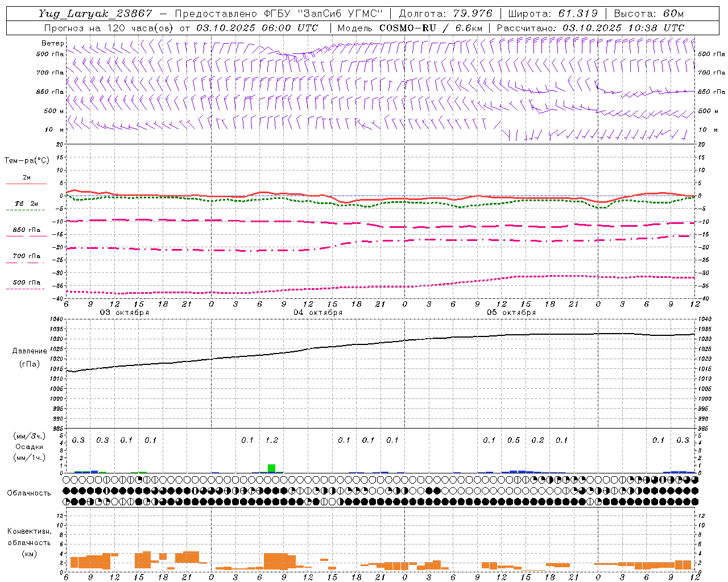Select the provider text ФГБУ "ЗапСиб УГМС"
Image resolution: width=728 pixels, height=582 pixels.
[x=322, y=14]
